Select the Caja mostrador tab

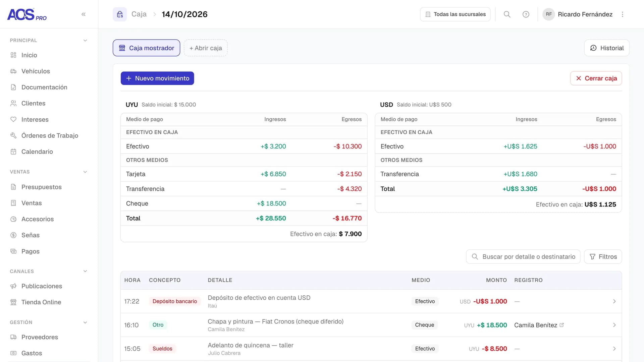coord(146,48)
